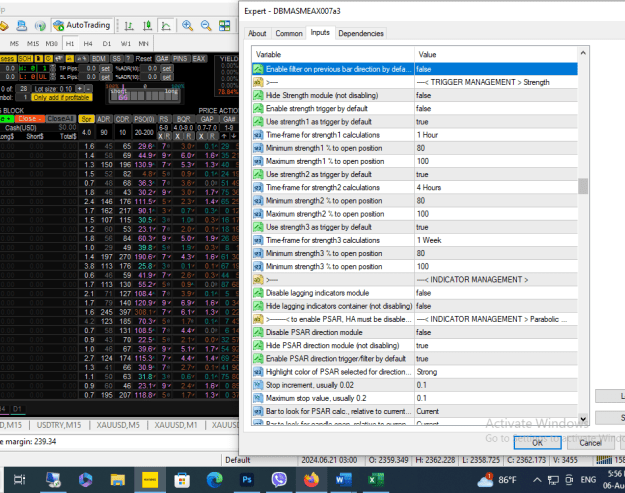The height and width of the screenshot is (493, 625).
Task: Select the M15 timeframe
Action: click(33, 43)
